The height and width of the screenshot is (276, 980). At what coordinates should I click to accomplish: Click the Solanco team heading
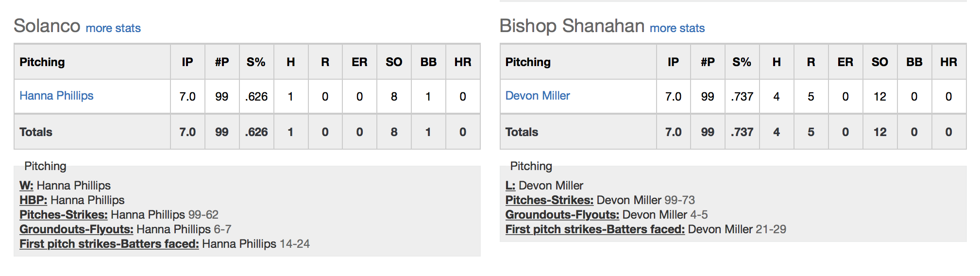pyautogui.click(x=47, y=26)
